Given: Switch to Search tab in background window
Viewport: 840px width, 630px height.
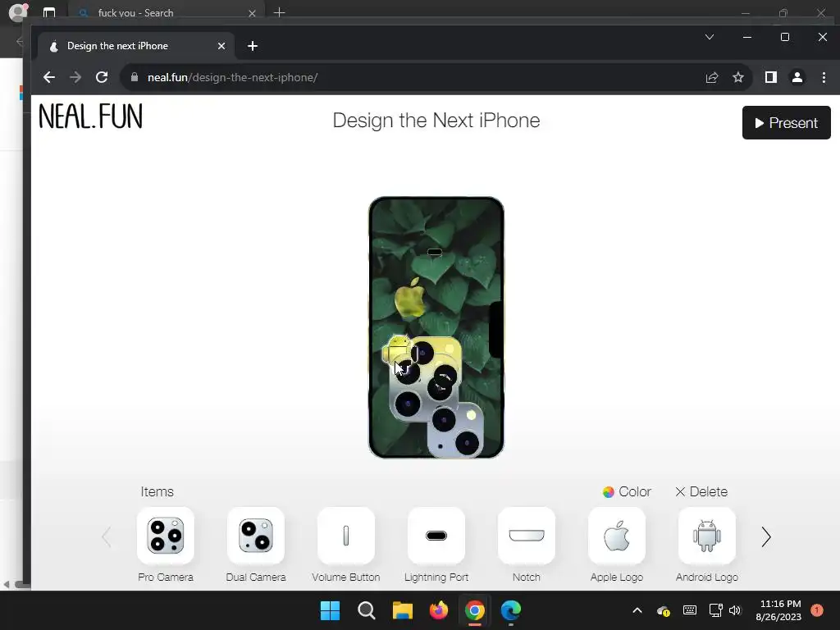Looking at the screenshot, I should pos(165,13).
